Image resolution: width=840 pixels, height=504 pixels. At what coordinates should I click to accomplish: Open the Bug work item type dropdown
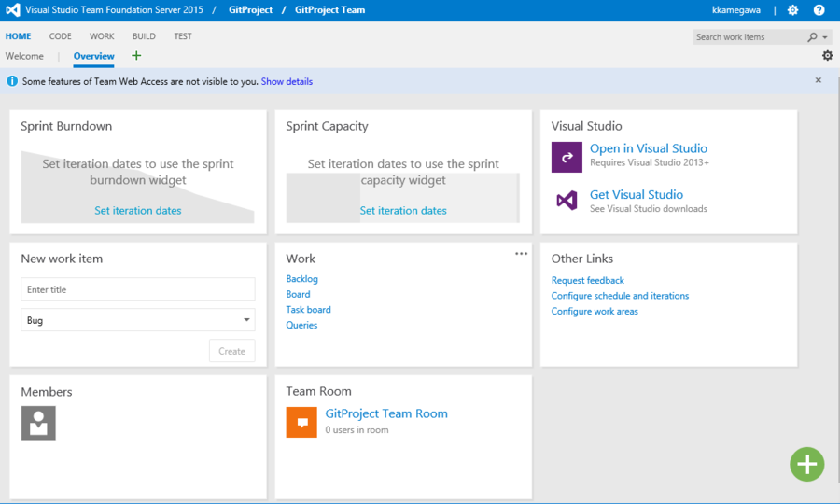point(138,320)
